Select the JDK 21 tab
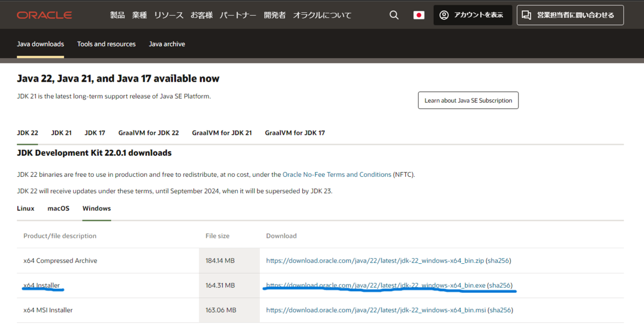 61,133
